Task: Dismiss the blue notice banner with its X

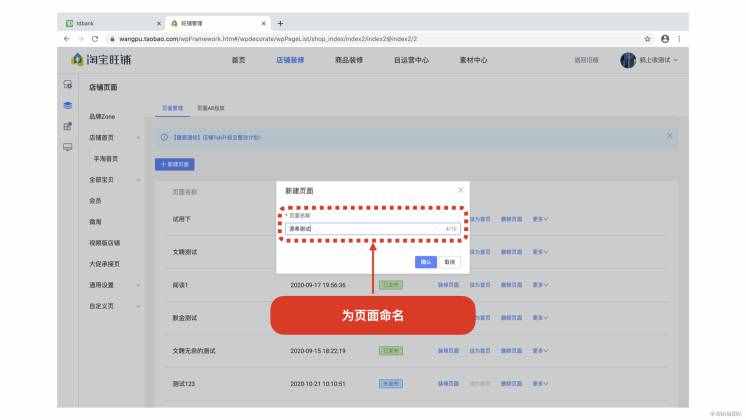Action: (x=669, y=136)
